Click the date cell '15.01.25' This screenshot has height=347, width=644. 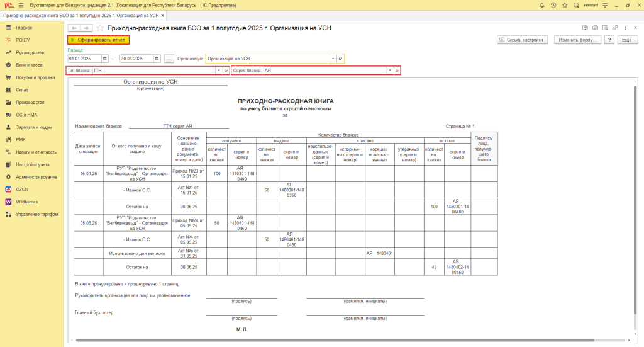(89, 174)
